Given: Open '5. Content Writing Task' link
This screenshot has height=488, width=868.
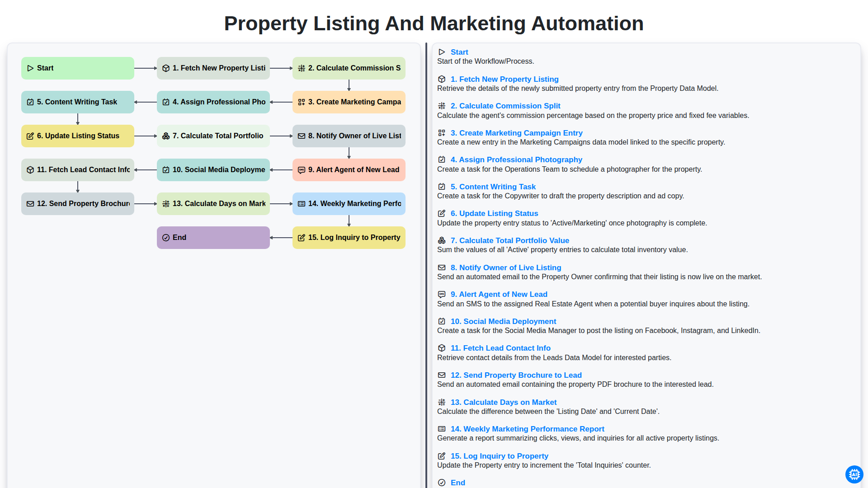Looking at the screenshot, I should pos(493,187).
